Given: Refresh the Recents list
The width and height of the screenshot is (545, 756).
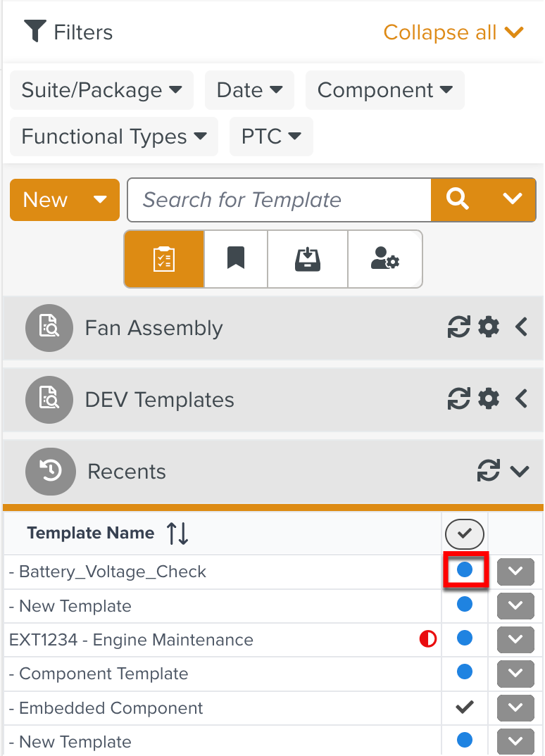Looking at the screenshot, I should coord(488,471).
